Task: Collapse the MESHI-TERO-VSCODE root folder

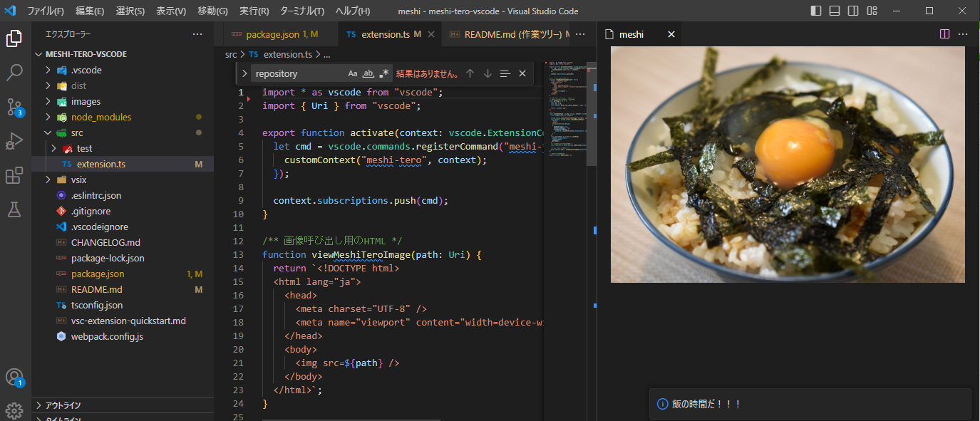Action: pos(40,54)
